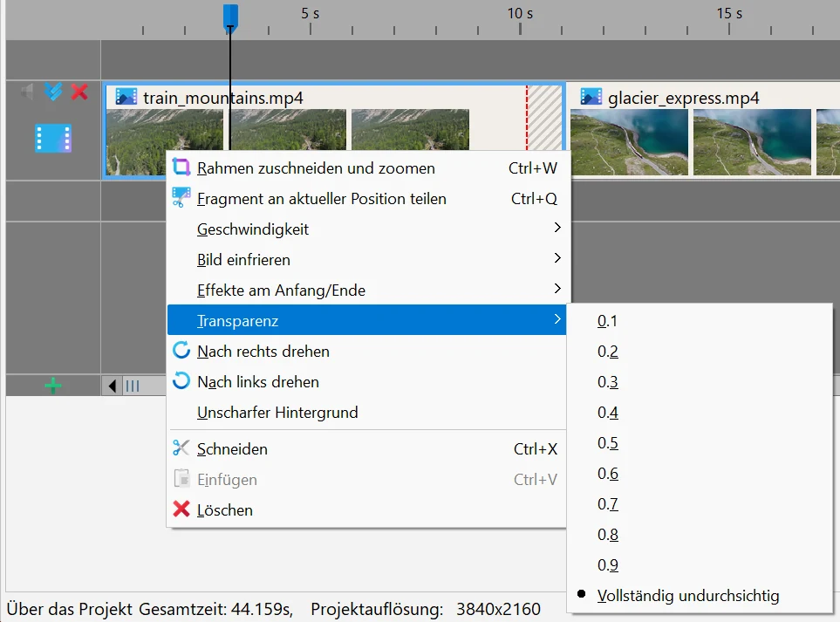Click the train_mountains.mp4 clip title
Viewport: 840px width, 622px height.
coord(222,98)
